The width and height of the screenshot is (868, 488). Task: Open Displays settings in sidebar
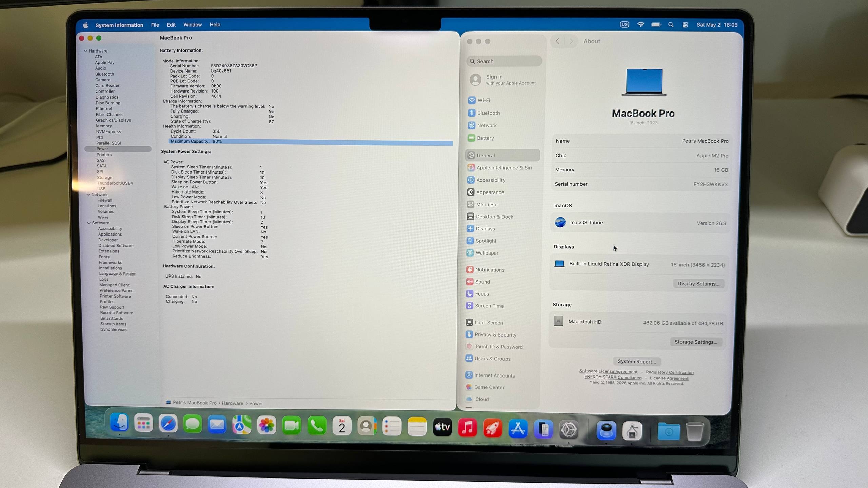pos(481,229)
